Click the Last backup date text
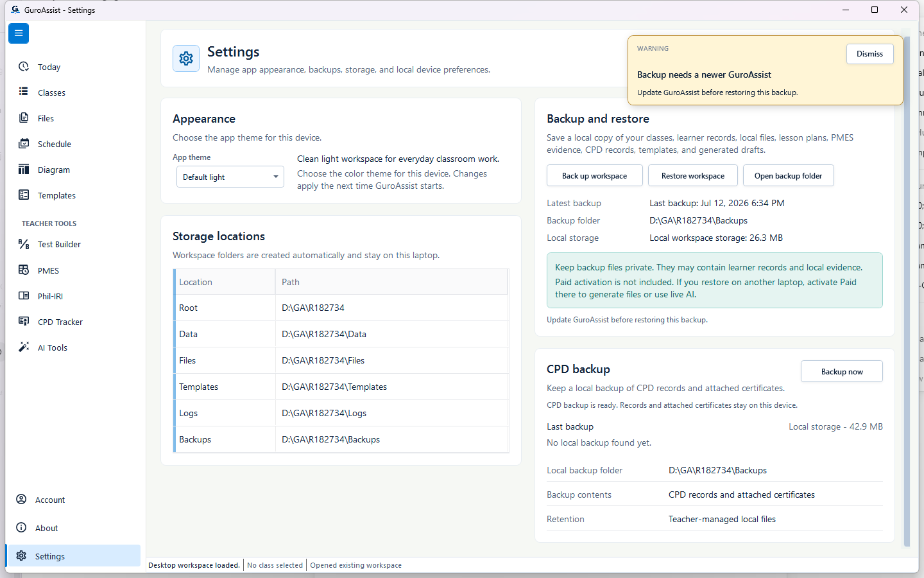The height and width of the screenshot is (578, 924). (717, 203)
